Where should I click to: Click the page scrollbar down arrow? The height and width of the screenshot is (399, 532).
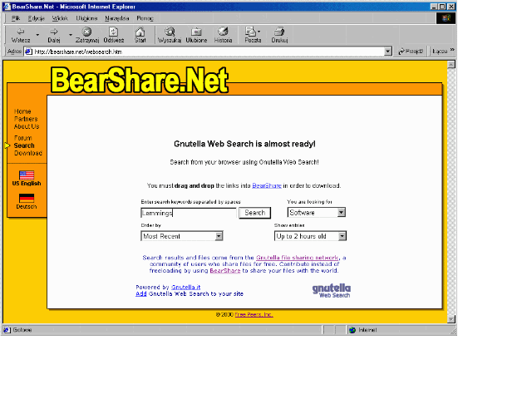click(451, 319)
